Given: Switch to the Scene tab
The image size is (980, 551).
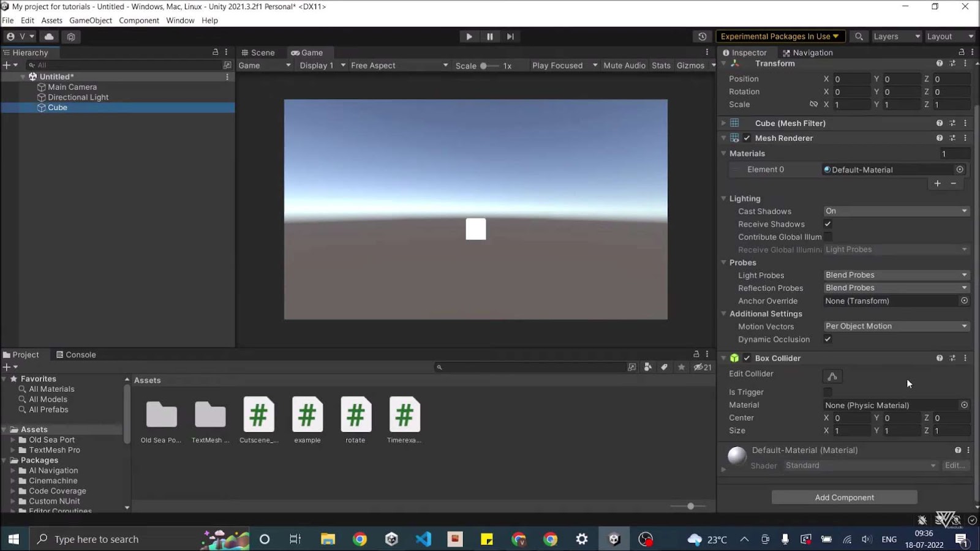Looking at the screenshot, I should tap(258, 53).
